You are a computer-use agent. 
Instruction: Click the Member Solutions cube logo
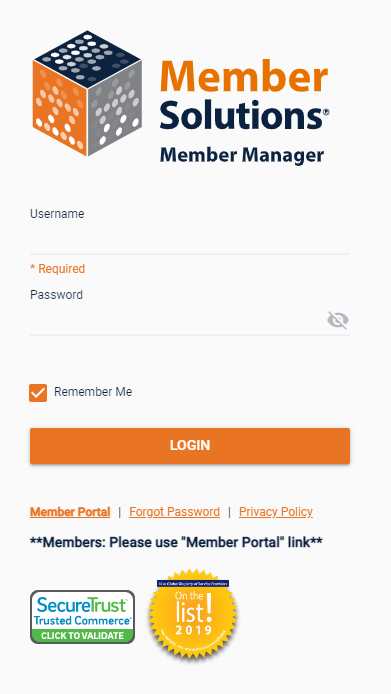click(87, 93)
